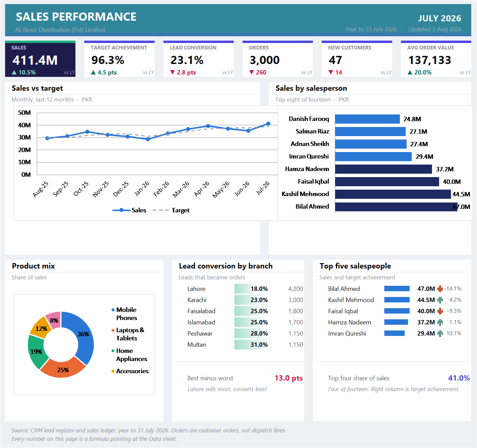Click Kashif Mehmood's bar in the salesperson chart
Screen dimensions: 477x448
(393, 194)
